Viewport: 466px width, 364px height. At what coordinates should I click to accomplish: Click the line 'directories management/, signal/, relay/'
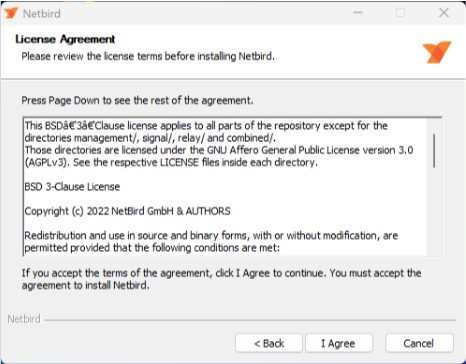(150, 138)
